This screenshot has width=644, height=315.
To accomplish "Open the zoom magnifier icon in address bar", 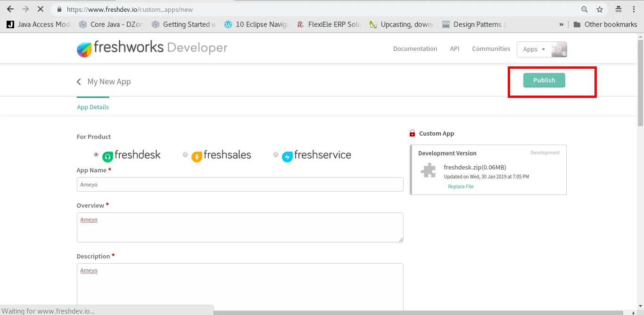I will click(585, 9).
